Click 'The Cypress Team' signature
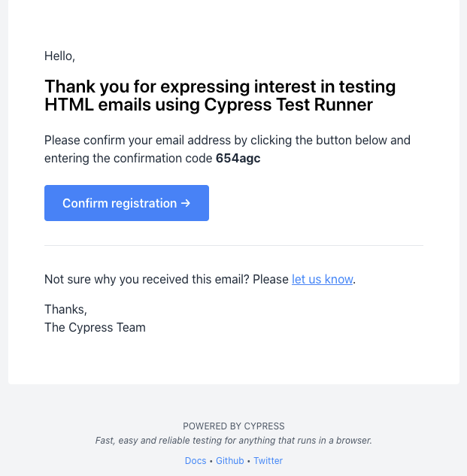The height and width of the screenshot is (476, 467). tap(95, 328)
